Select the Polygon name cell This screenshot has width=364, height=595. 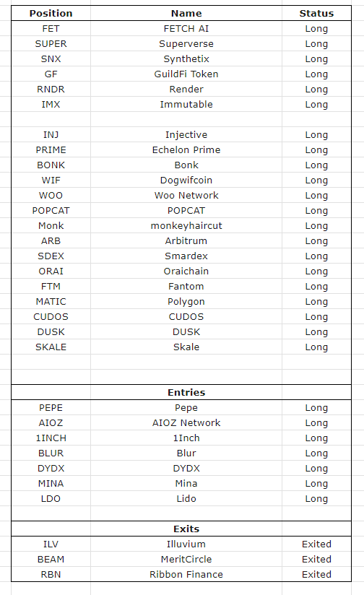pos(186,302)
